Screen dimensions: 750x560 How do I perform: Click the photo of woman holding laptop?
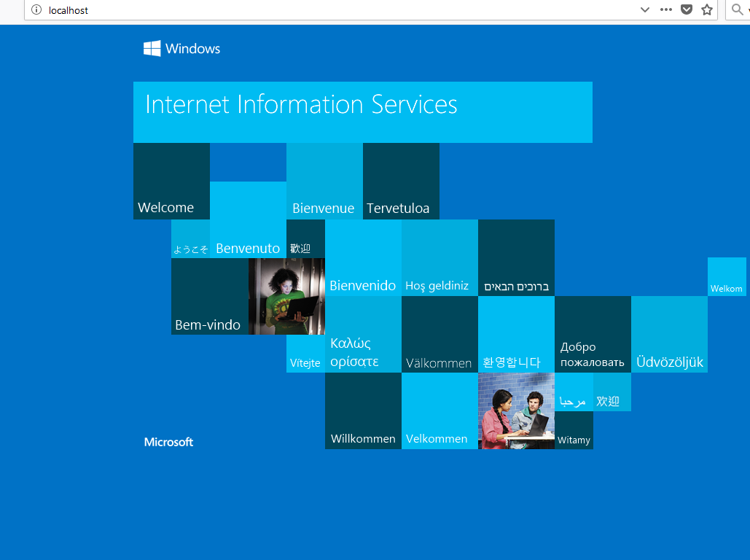point(286,296)
